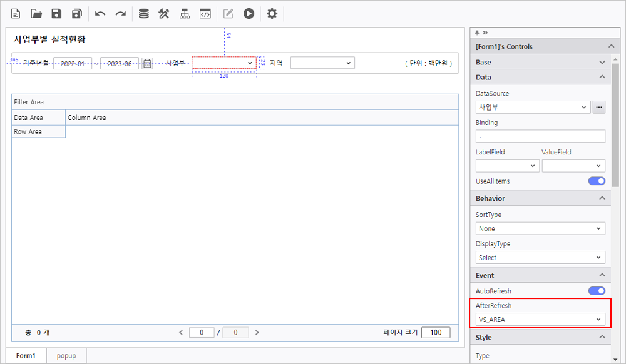Select the Form1 tab

point(26,356)
